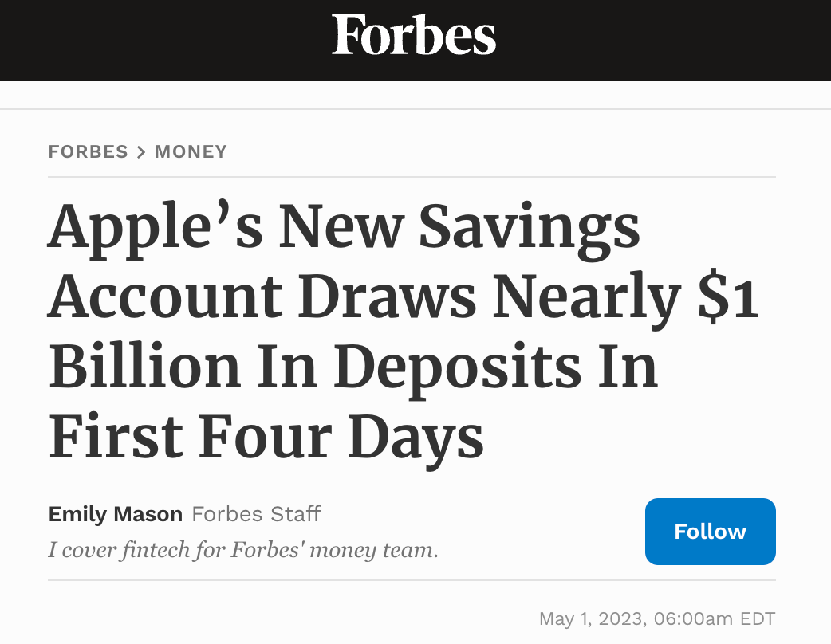
Task: Open Emily Mason's author profile
Action: [116, 514]
